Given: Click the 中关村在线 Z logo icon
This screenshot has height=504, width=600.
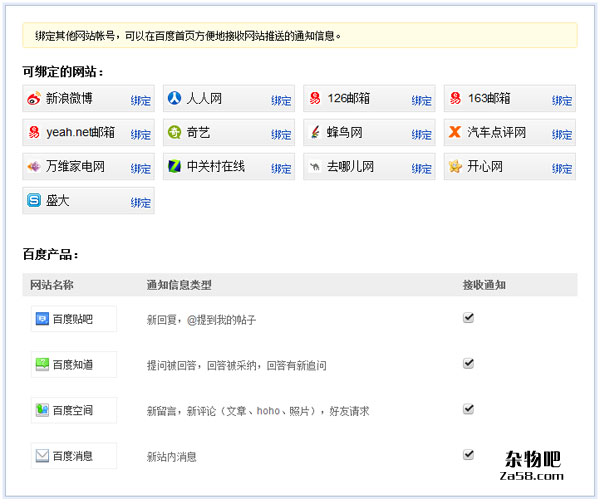Looking at the screenshot, I should (x=174, y=166).
